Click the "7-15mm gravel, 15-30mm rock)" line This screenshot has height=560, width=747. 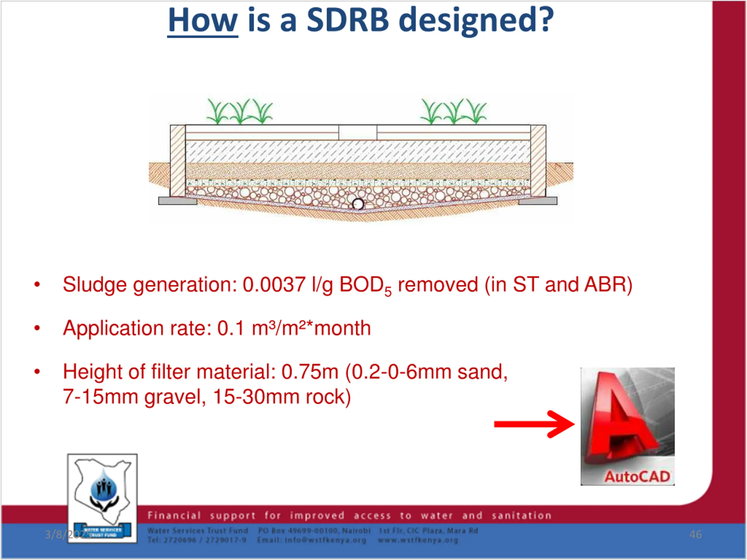pos(207,397)
